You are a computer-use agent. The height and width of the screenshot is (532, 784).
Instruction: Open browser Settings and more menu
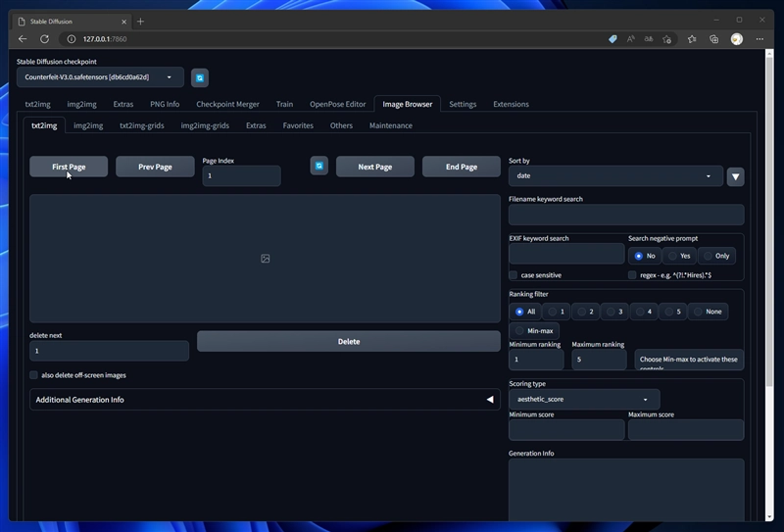pyautogui.click(x=759, y=39)
